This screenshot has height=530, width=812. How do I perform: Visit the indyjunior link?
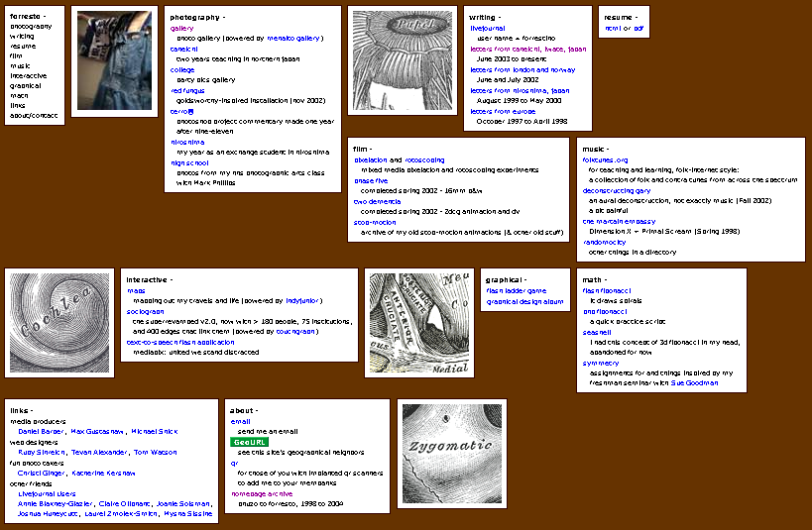pyautogui.click(x=302, y=301)
